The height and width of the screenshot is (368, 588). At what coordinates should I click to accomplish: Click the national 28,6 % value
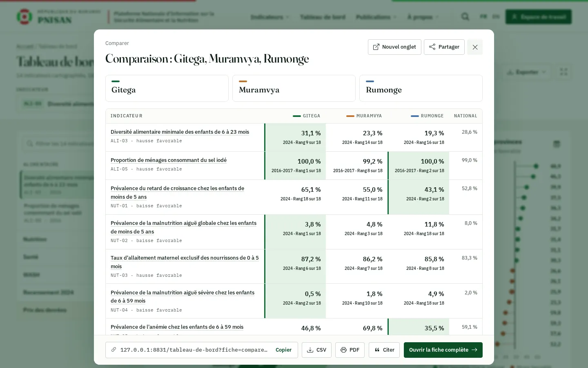470,132
